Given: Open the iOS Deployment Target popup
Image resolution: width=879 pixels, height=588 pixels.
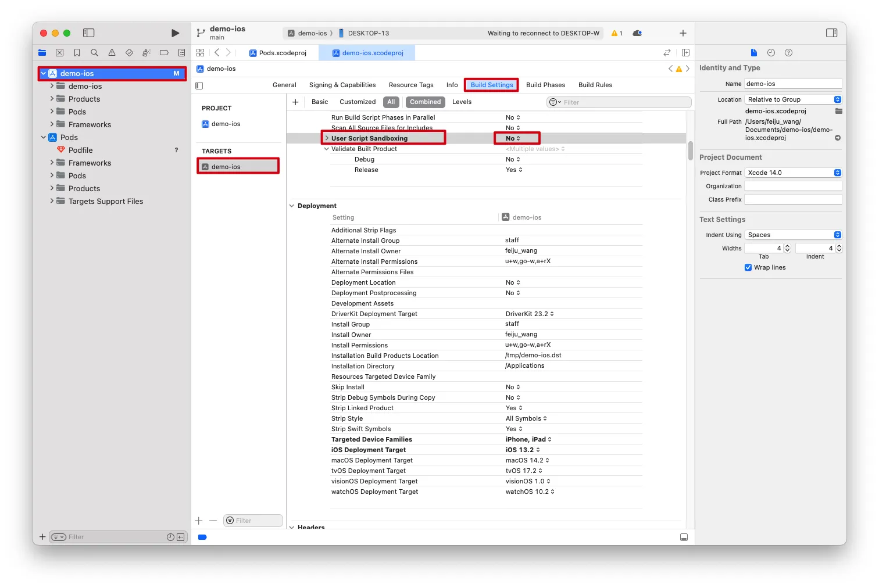Looking at the screenshot, I should tap(523, 450).
